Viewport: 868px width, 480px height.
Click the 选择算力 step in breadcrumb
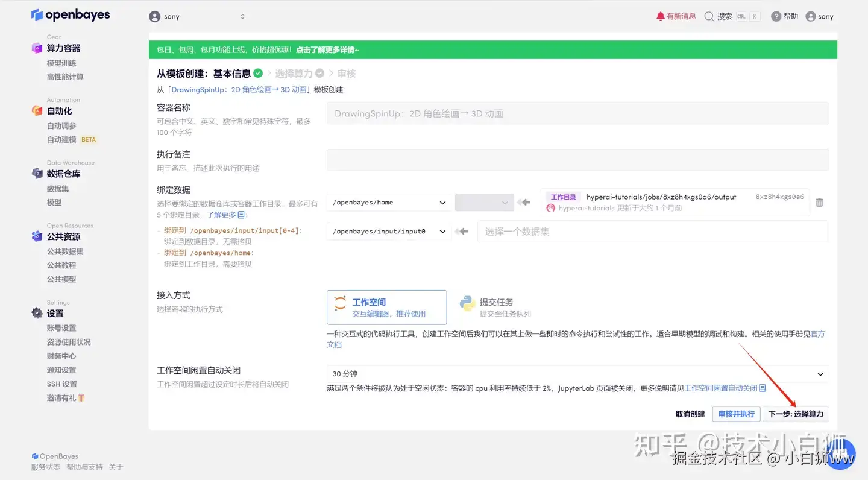tap(300, 74)
